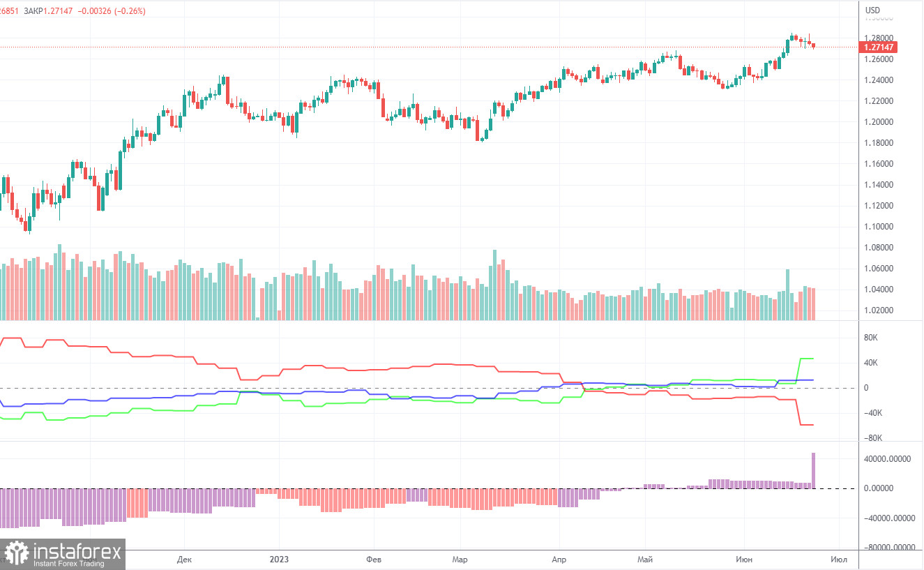Click the 1.10000 price axis label
The width and height of the screenshot is (924, 570).
pyautogui.click(x=879, y=227)
